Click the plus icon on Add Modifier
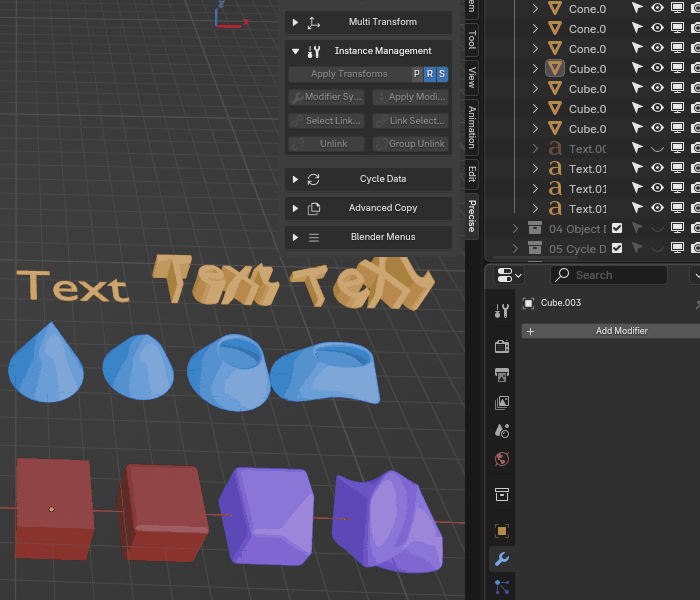The height and width of the screenshot is (600, 700). [x=530, y=331]
